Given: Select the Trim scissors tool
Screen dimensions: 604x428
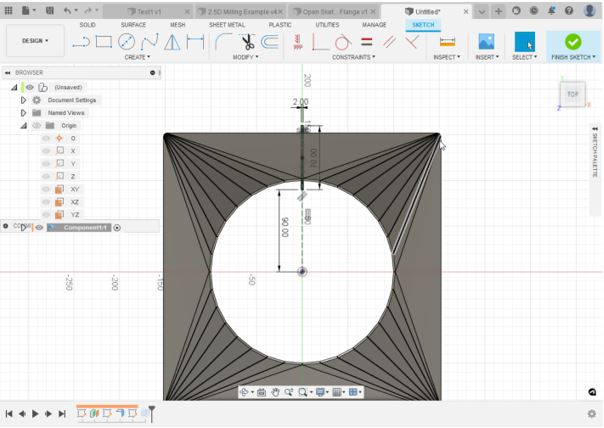Looking at the screenshot, I should pos(247,42).
